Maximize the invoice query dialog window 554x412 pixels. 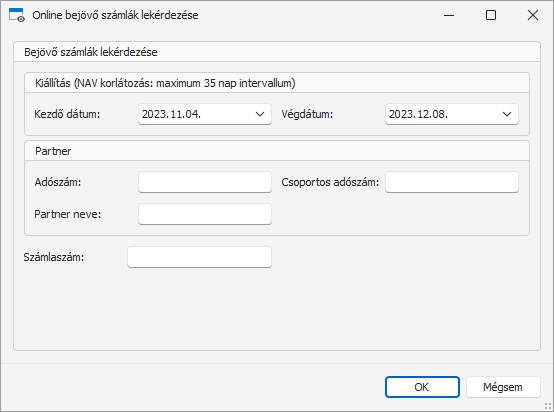491,15
